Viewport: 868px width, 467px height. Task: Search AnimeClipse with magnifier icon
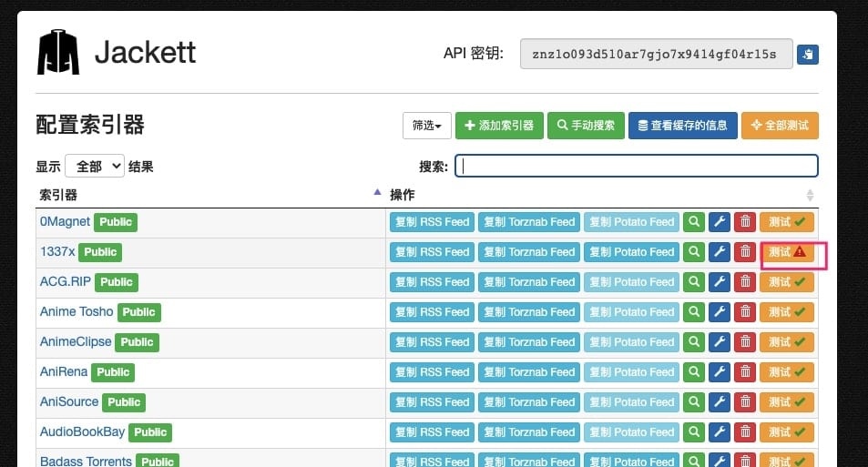694,342
